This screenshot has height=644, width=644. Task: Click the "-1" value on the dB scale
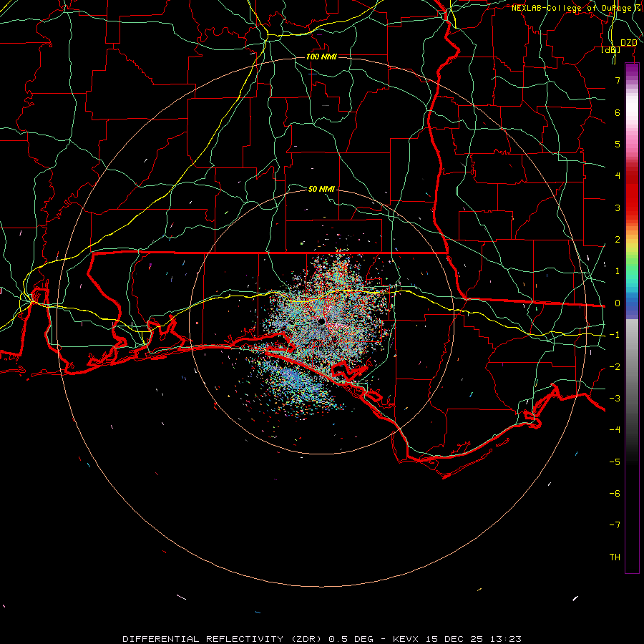click(x=615, y=335)
